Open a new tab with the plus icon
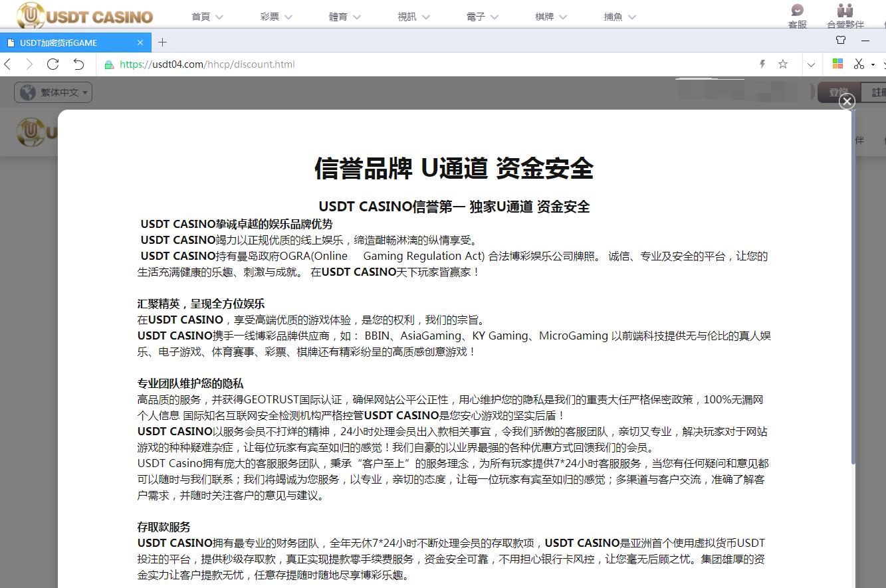Screen dimensions: 886x588 (162, 43)
